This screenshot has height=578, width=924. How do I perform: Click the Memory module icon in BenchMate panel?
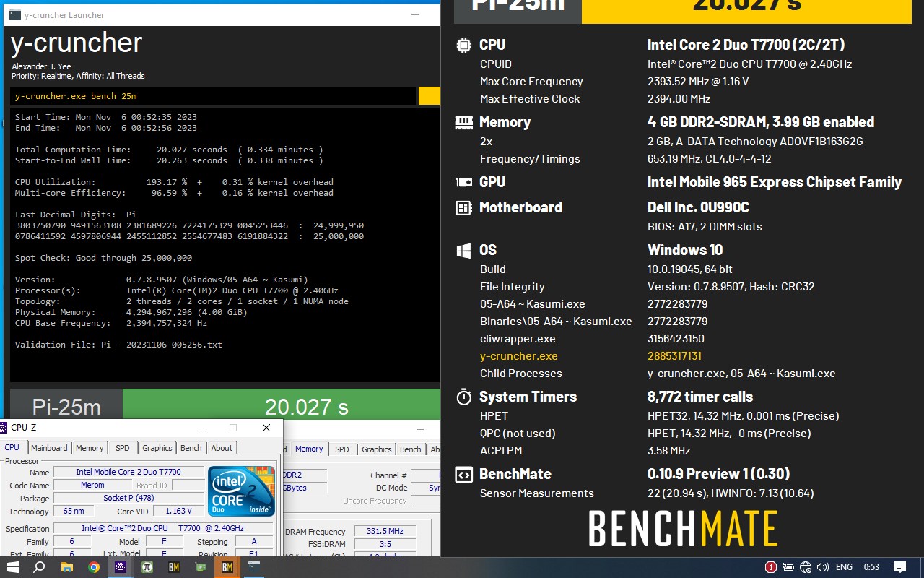[463, 122]
